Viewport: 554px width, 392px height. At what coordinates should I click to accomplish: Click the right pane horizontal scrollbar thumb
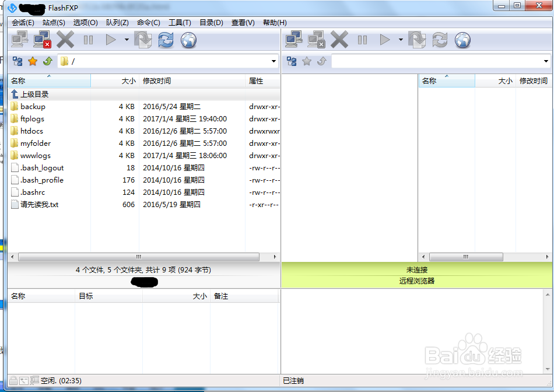[466, 257]
